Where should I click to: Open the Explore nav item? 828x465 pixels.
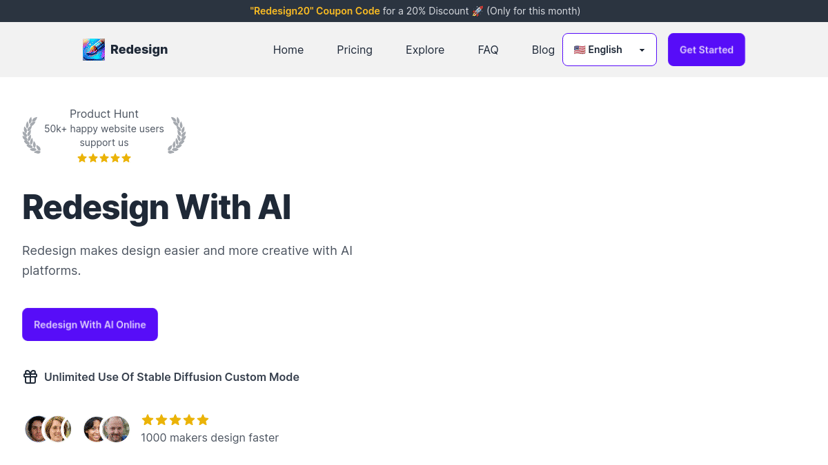[425, 50]
